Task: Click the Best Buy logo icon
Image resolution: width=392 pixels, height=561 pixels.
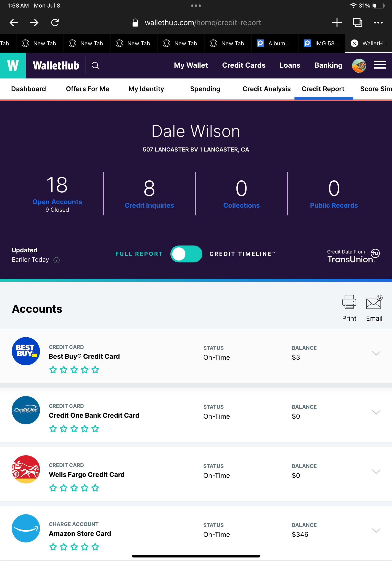Action: click(26, 351)
